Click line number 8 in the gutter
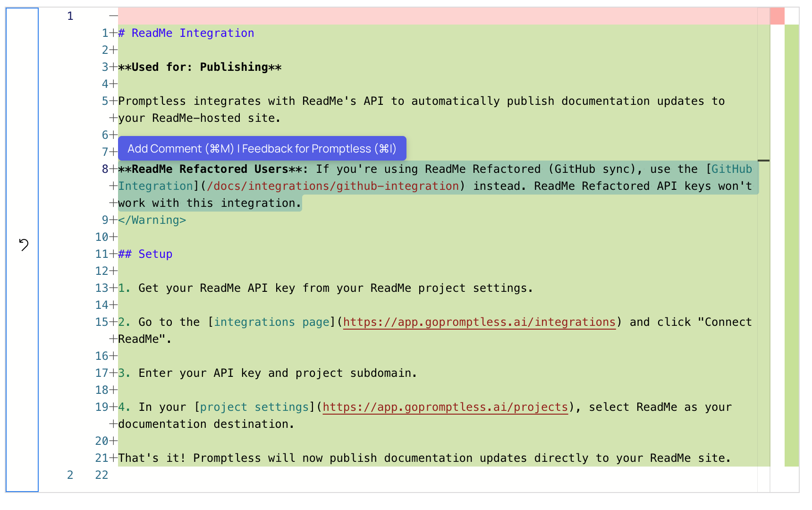Image resolution: width=812 pixels, height=510 pixels. (105, 169)
